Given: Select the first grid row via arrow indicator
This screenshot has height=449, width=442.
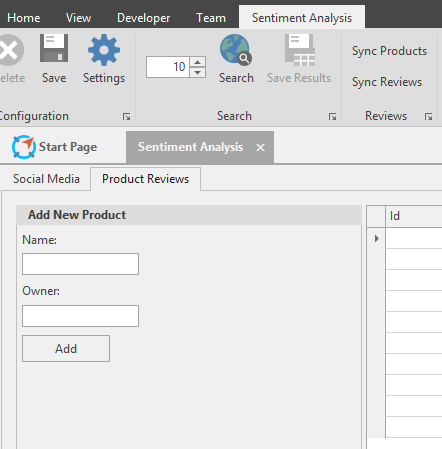Looking at the screenshot, I should pos(376,238).
